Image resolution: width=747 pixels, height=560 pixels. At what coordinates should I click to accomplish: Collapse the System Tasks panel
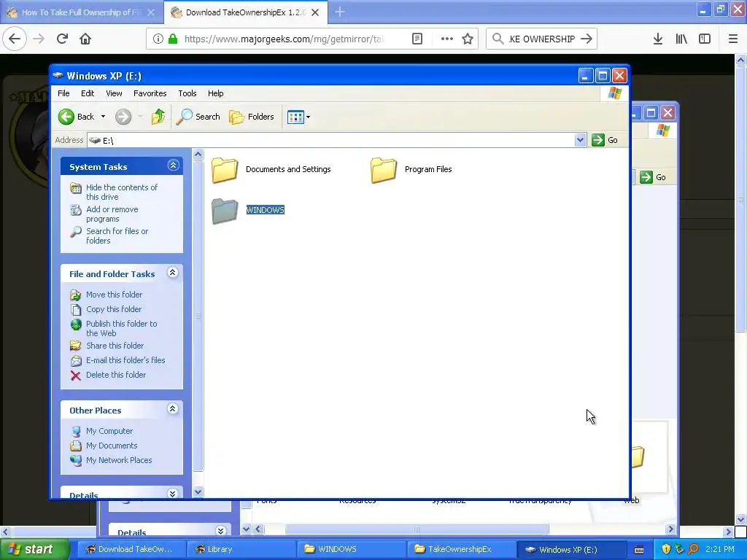(173, 166)
